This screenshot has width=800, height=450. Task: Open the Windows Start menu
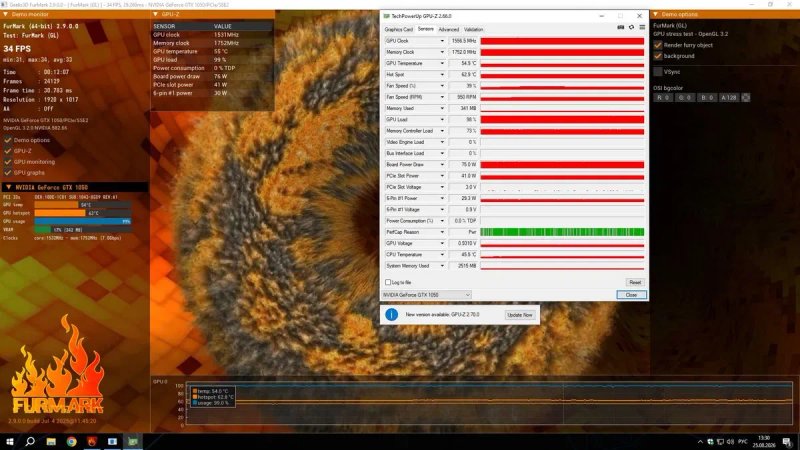[x=9, y=441]
